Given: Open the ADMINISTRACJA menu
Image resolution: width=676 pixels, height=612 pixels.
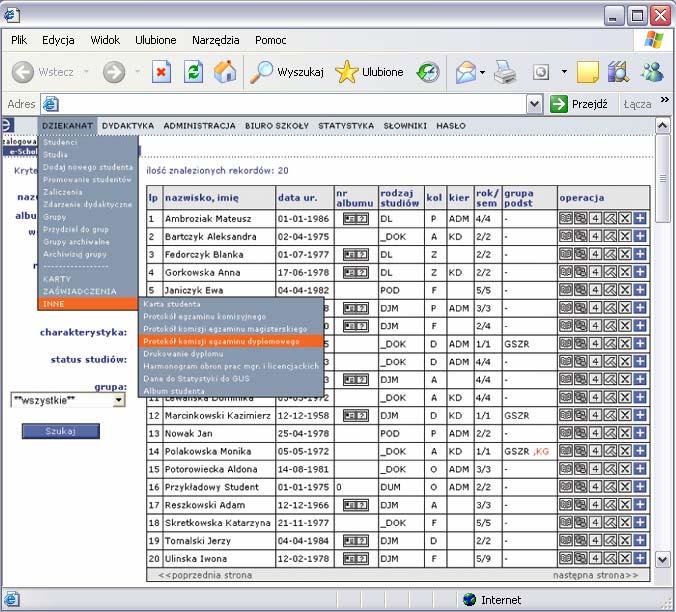Looking at the screenshot, I should point(199,126).
